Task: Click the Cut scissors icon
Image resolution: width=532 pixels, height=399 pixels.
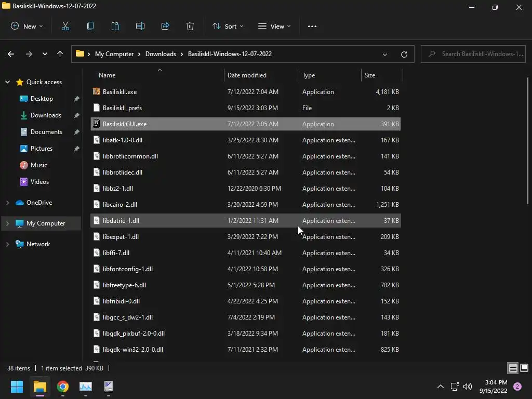Action: coord(65,26)
